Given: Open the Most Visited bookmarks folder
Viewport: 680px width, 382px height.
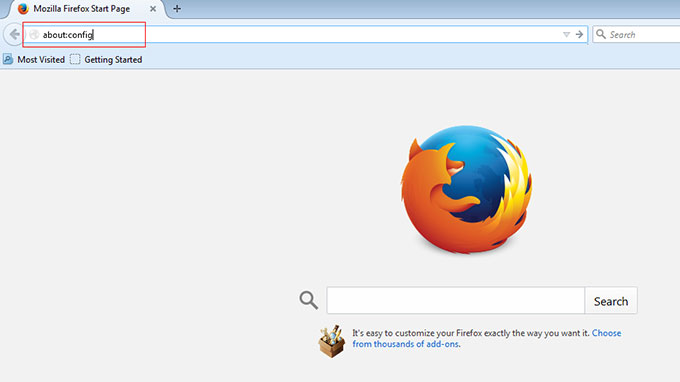Looking at the screenshot, I should click(34, 59).
